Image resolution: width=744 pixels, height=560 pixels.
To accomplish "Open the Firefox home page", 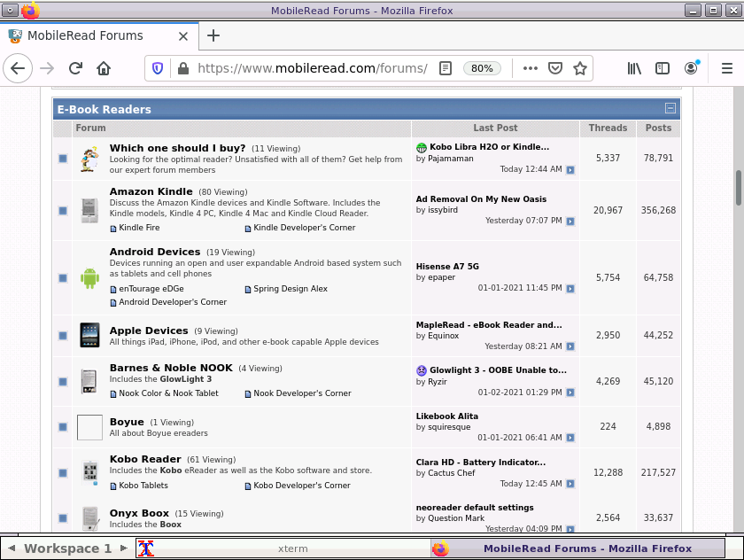I will [104, 68].
